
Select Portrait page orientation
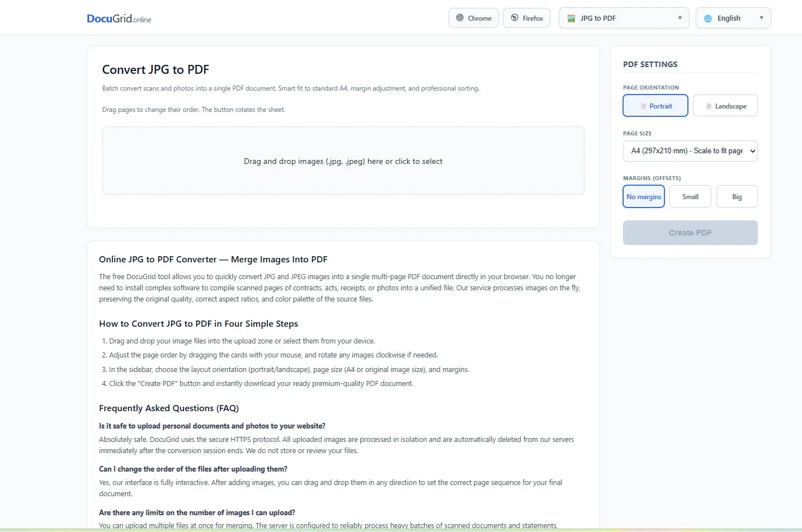(x=655, y=106)
